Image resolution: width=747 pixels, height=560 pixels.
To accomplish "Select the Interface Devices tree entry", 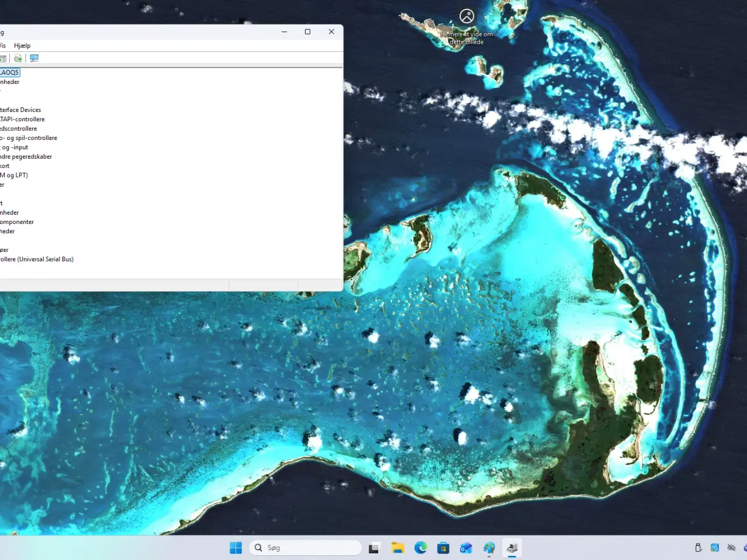I will (21, 110).
